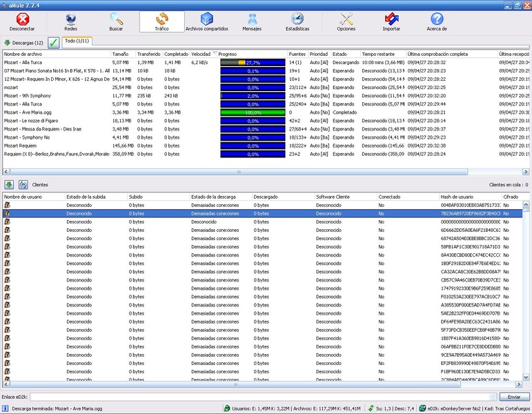Viewport: 532px width, 414px height.
Task: Click the green checkmark clear-completed button
Action: click(53, 43)
